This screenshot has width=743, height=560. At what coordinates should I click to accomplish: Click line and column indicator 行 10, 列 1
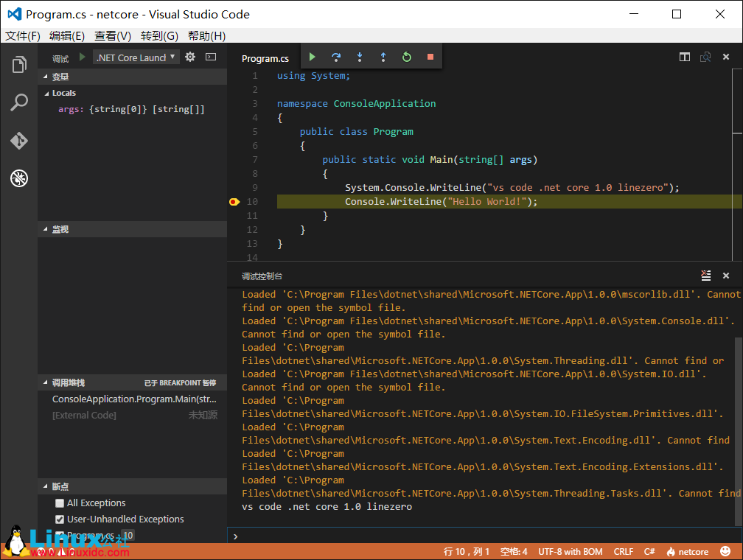[x=467, y=551]
